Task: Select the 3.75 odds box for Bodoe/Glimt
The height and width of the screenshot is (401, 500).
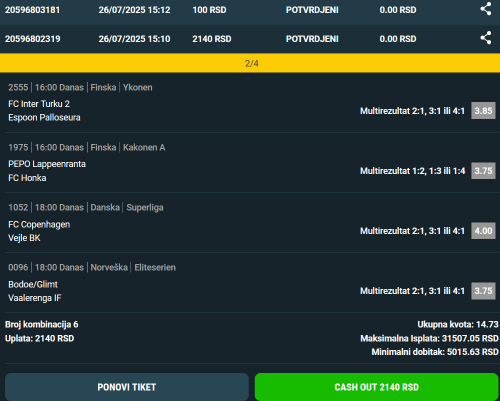Action: [x=483, y=291]
